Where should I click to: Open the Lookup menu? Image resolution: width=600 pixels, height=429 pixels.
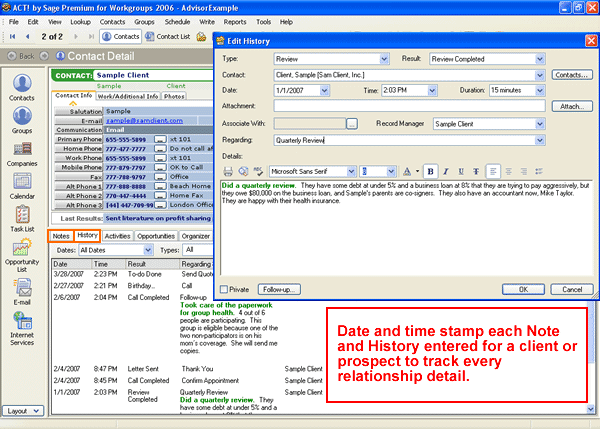[x=80, y=22]
